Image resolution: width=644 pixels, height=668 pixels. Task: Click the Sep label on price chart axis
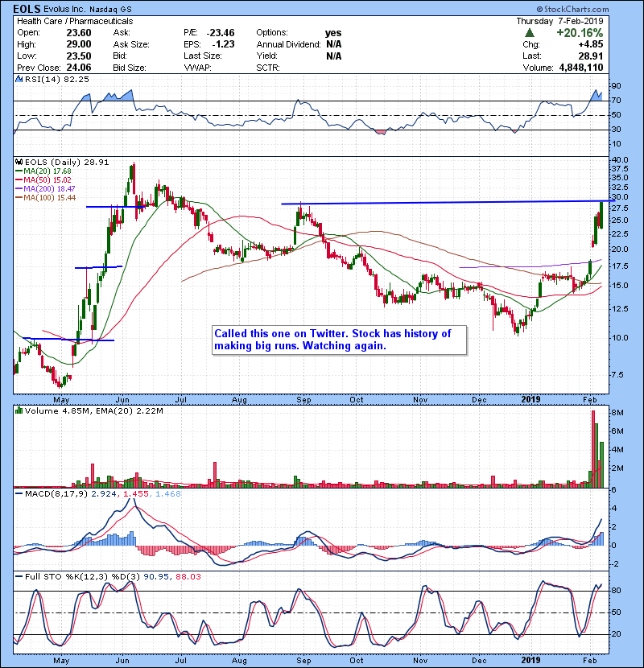click(x=303, y=400)
